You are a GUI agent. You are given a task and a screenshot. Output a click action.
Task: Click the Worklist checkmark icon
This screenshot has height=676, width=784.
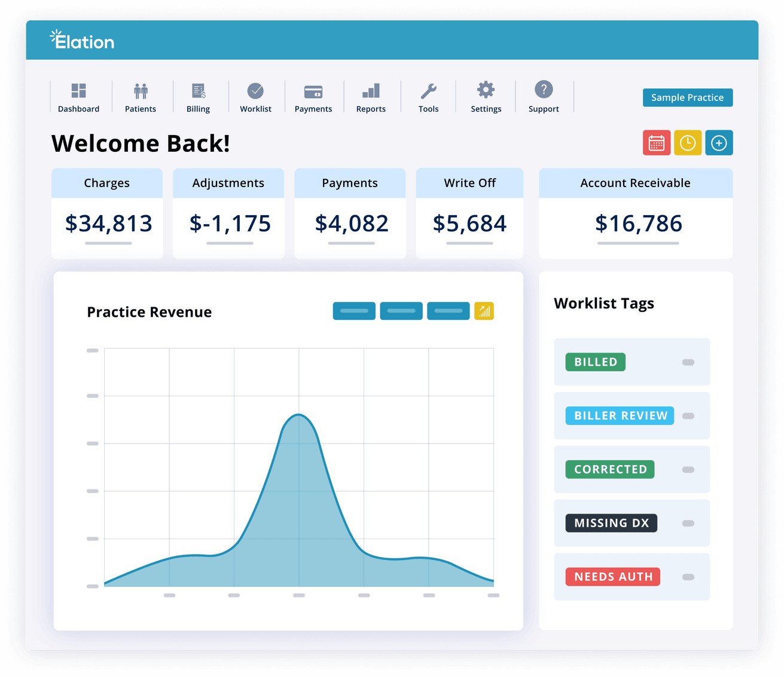click(x=255, y=91)
